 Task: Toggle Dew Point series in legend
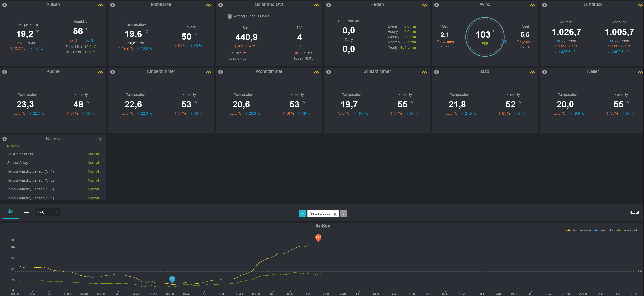627,230
